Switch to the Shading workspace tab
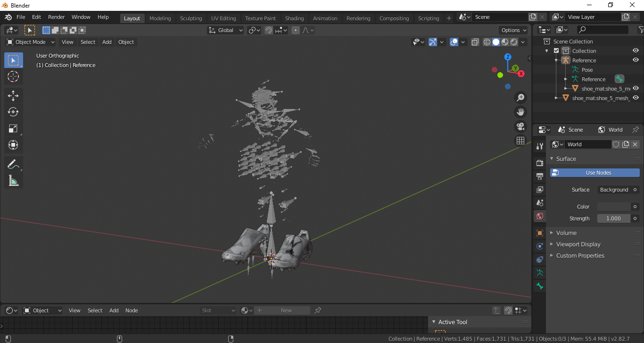The height and width of the screenshot is (343, 644). tap(295, 18)
